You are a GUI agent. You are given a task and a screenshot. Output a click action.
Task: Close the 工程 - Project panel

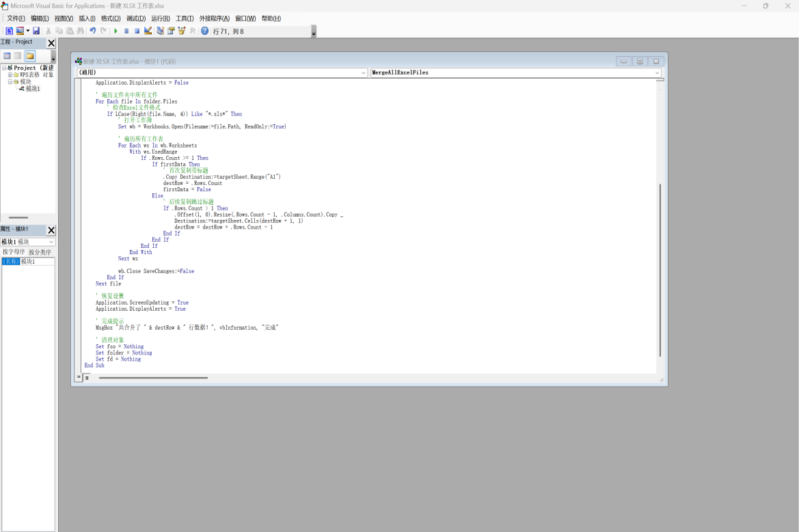point(51,43)
